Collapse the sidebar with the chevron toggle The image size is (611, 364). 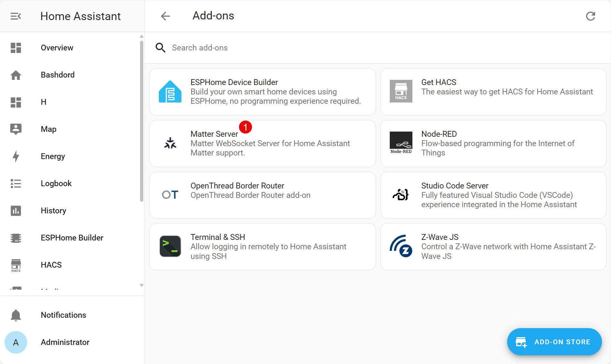16,16
